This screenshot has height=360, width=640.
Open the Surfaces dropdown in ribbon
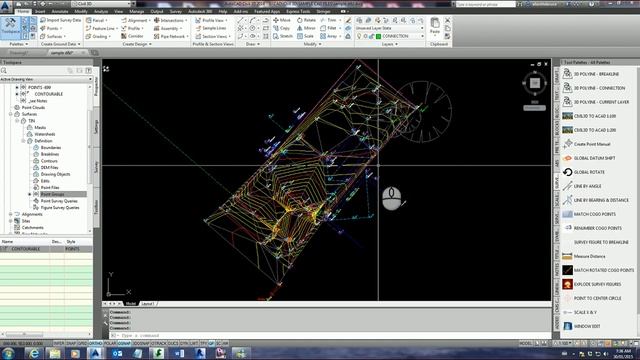(x=53, y=36)
